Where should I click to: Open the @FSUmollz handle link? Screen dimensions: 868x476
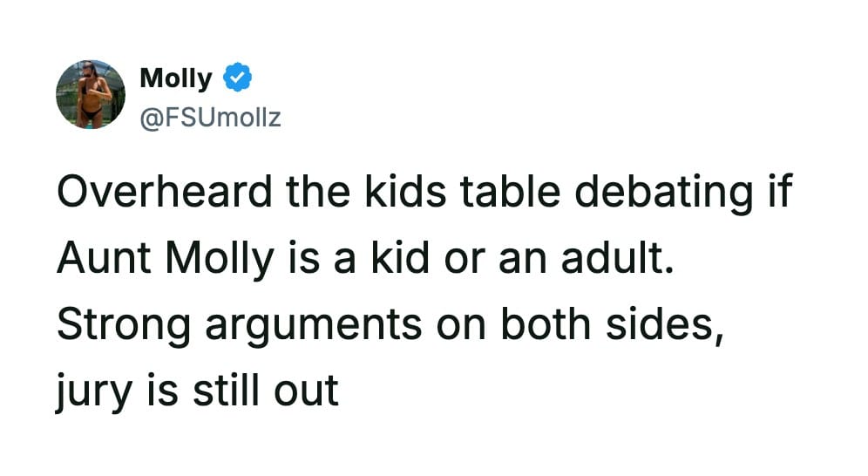tap(210, 117)
